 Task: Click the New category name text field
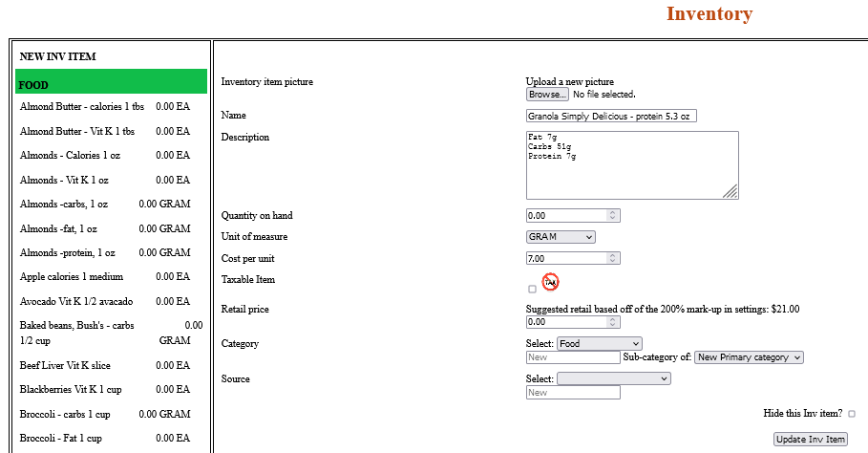(573, 357)
